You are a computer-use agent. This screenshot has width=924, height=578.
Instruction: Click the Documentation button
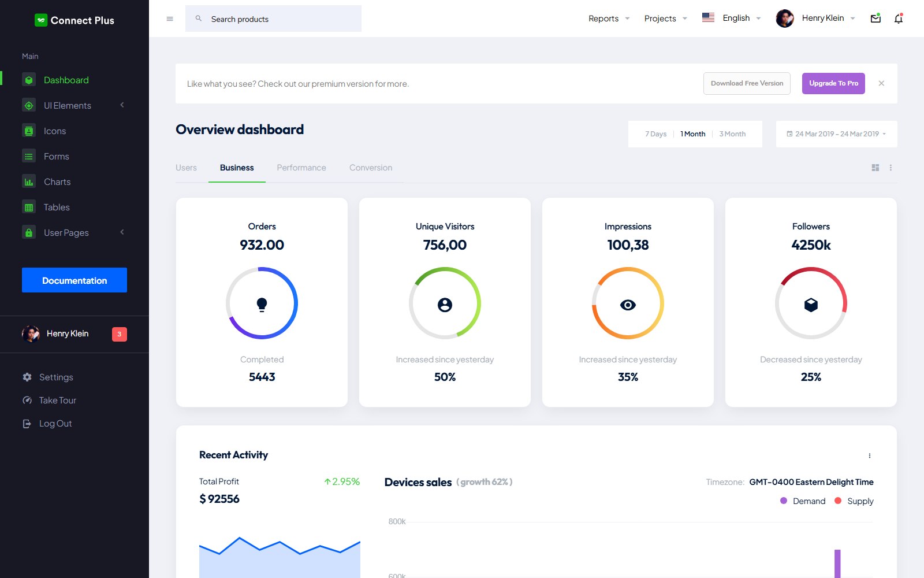point(74,280)
